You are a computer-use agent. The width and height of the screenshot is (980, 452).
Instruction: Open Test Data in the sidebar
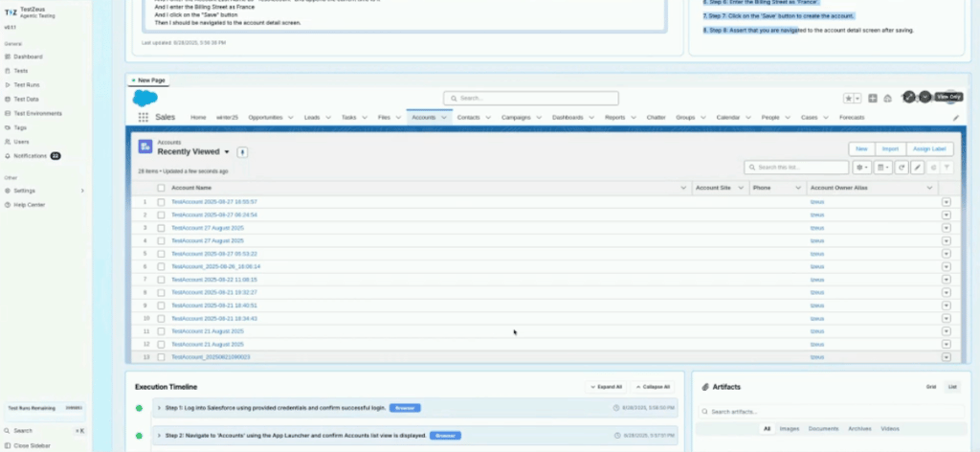pyautogui.click(x=26, y=100)
